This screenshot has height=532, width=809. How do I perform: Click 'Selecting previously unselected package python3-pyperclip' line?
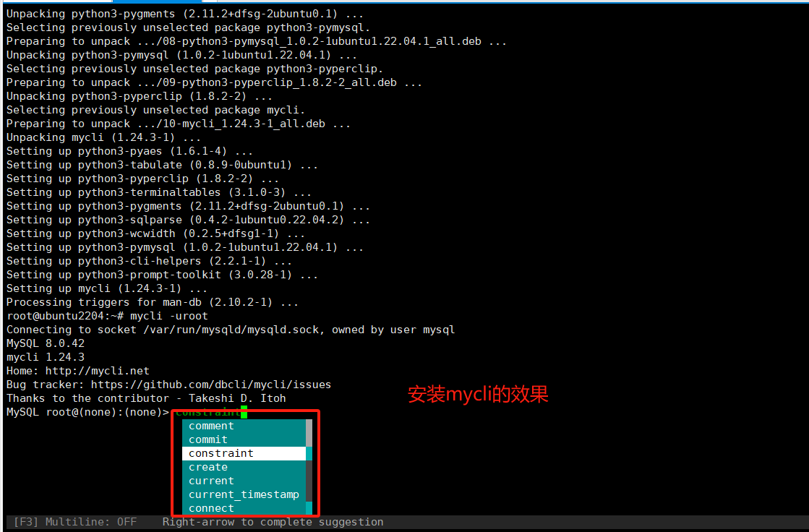coord(194,69)
